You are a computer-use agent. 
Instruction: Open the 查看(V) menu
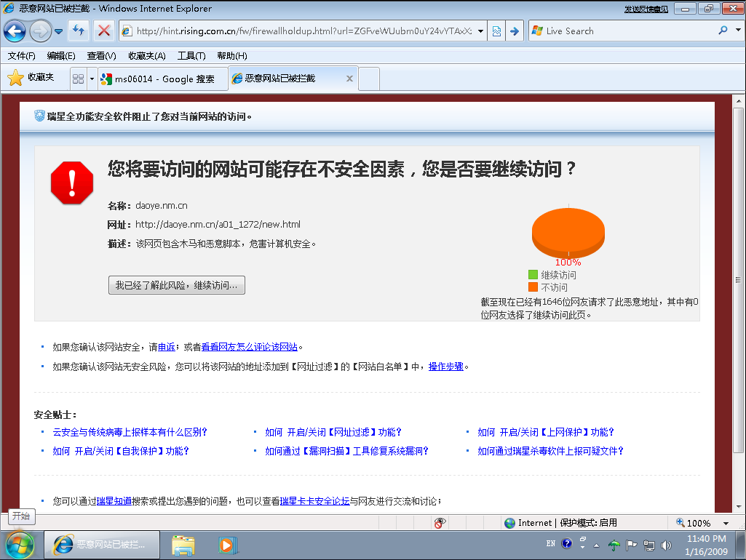click(x=101, y=55)
